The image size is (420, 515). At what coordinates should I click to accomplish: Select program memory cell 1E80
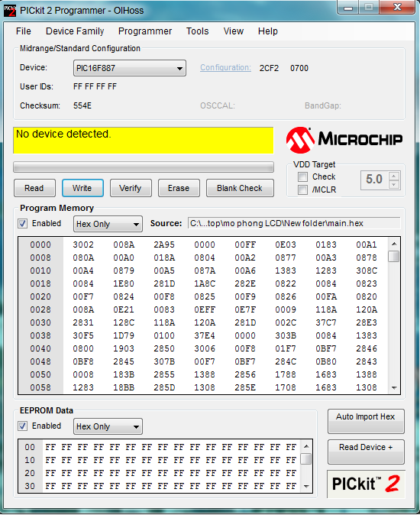click(124, 283)
